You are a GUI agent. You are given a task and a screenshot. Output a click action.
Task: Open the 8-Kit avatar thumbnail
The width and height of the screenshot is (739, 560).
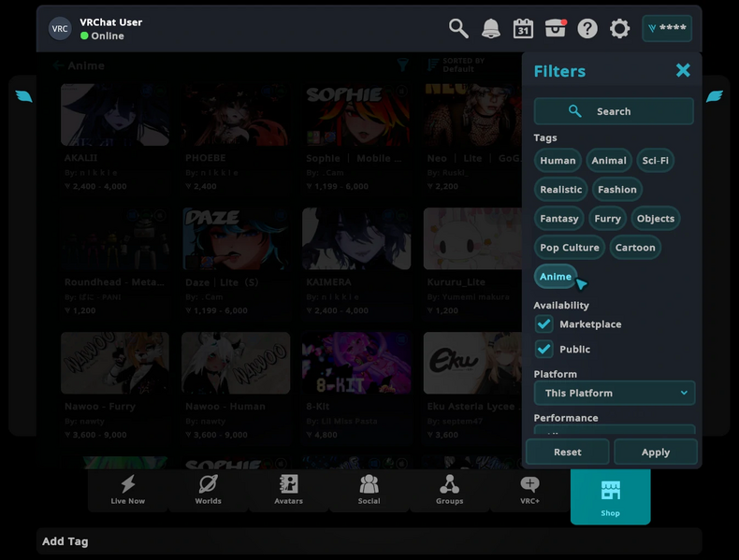pyautogui.click(x=356, y=363)
